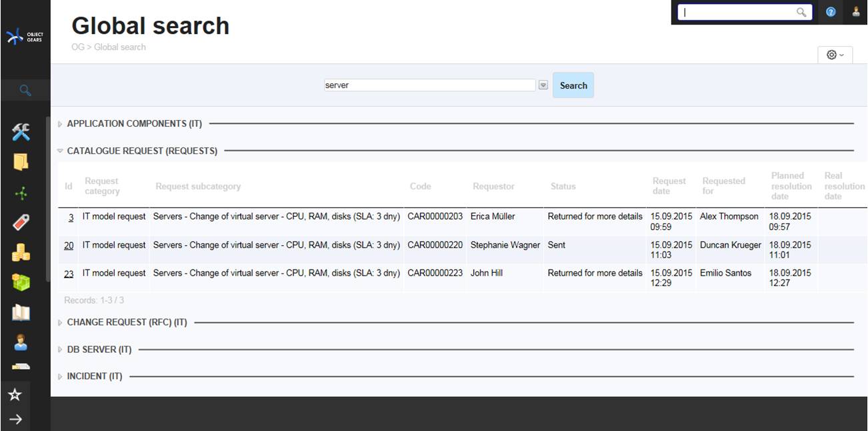Sort by the Requested for column header
Screen dimensions: 868x431
pyautogui.click(x=724, y=186)
